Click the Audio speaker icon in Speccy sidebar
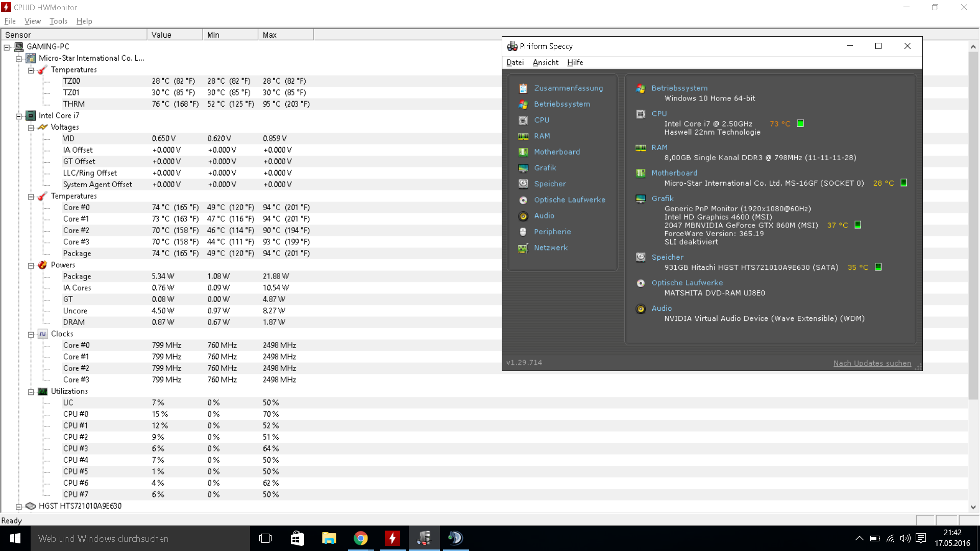 point(523,216)
